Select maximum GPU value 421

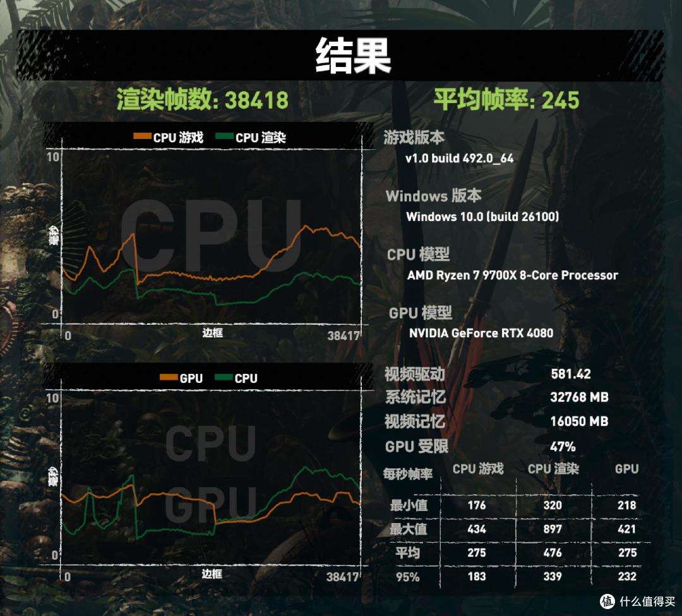point(627,529)
